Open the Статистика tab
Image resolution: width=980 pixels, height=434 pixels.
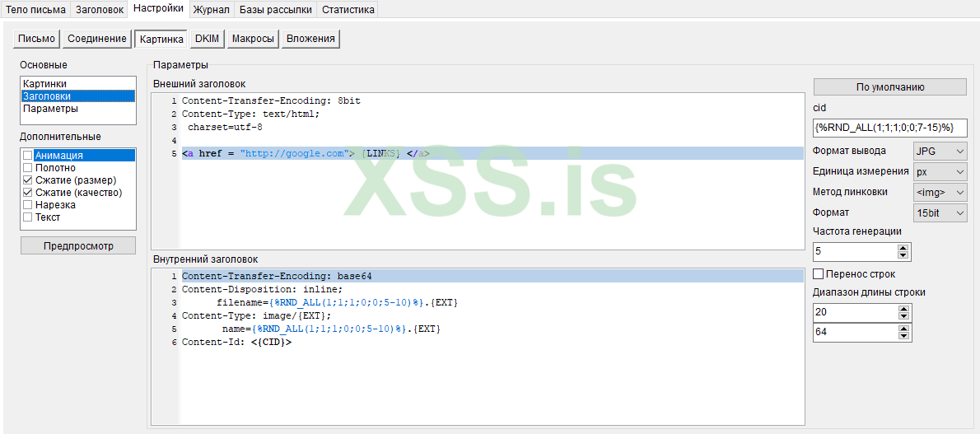click(348, 9)
